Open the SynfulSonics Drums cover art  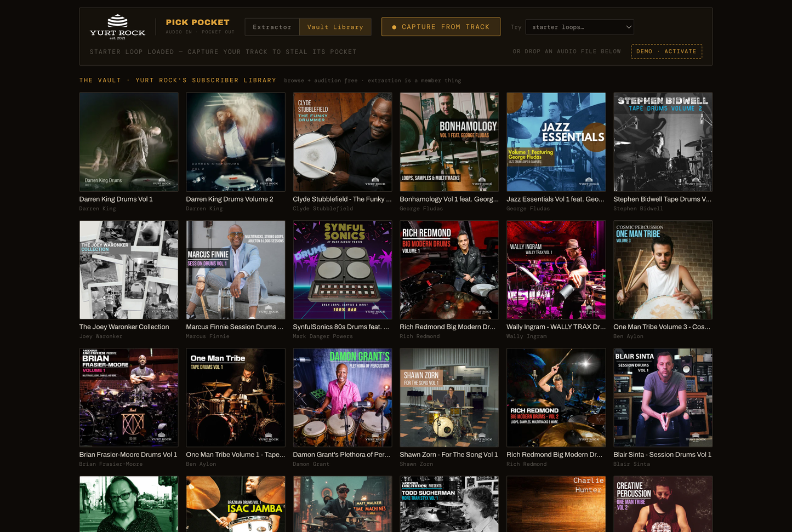coord(343,270)
